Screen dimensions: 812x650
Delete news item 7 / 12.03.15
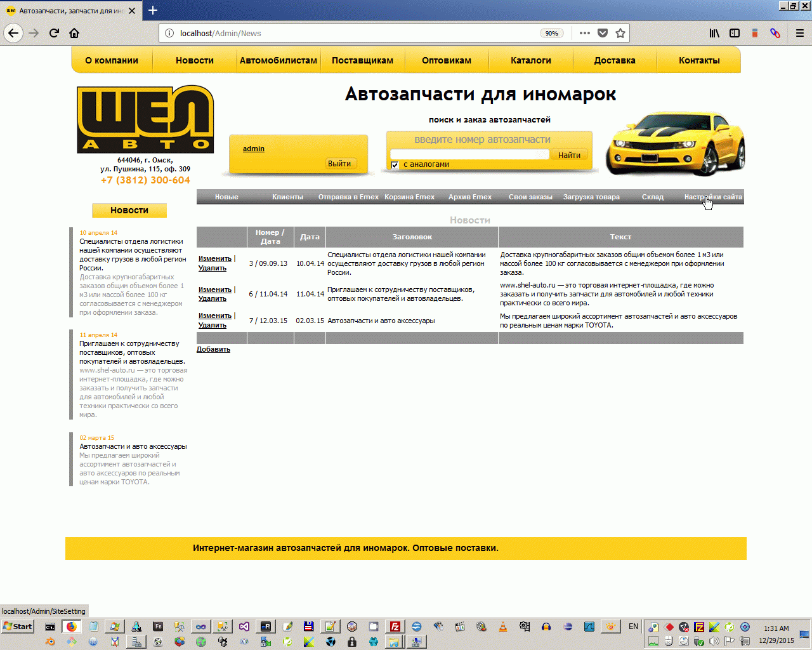[213, 325]
